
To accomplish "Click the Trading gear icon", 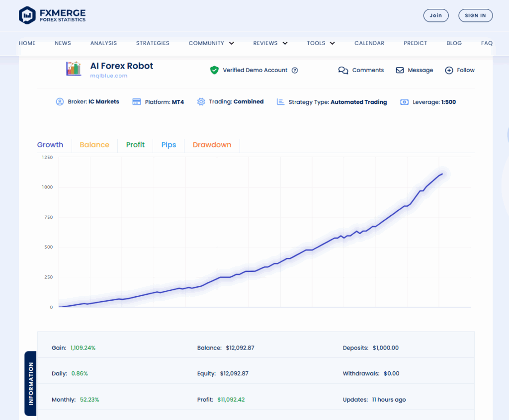I will pos(201,102).
